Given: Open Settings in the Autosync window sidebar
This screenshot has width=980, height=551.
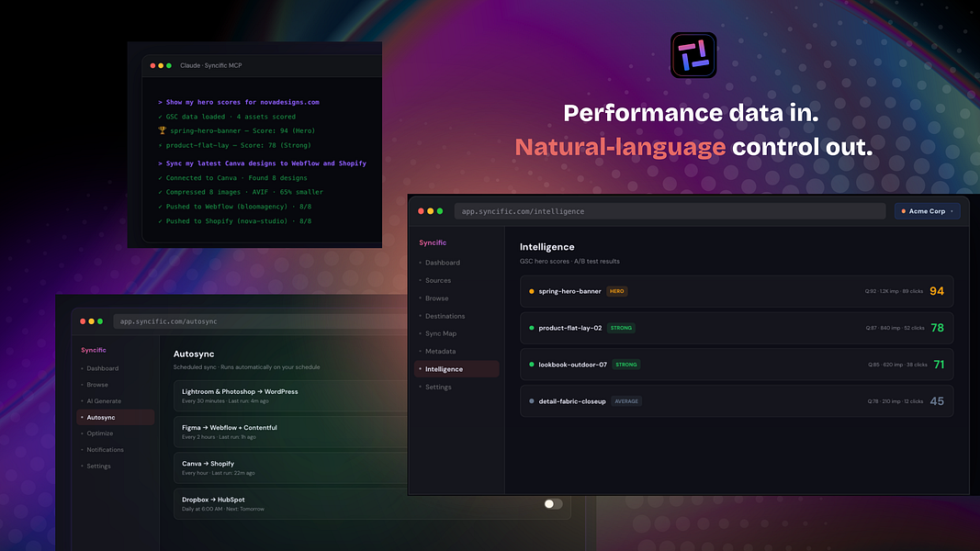Looking at the screenshot, I should coord(99,466).
